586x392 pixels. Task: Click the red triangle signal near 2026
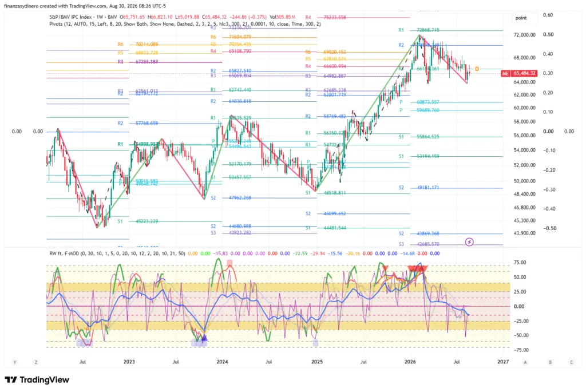point(417,268)
